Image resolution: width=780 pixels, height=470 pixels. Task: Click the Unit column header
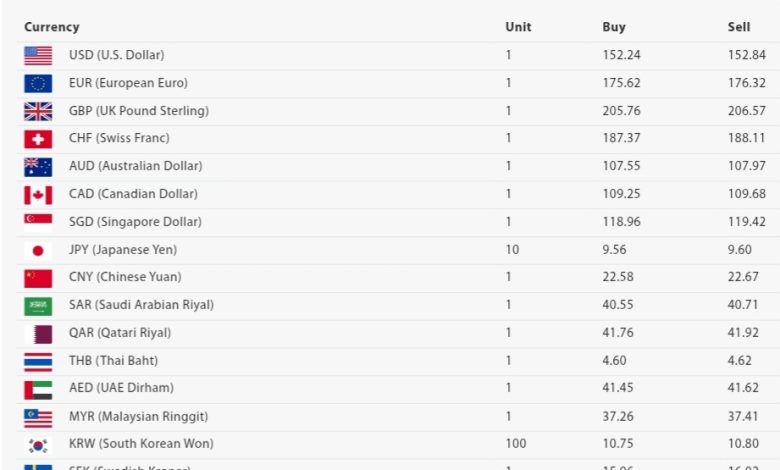(x=518, y=27)
